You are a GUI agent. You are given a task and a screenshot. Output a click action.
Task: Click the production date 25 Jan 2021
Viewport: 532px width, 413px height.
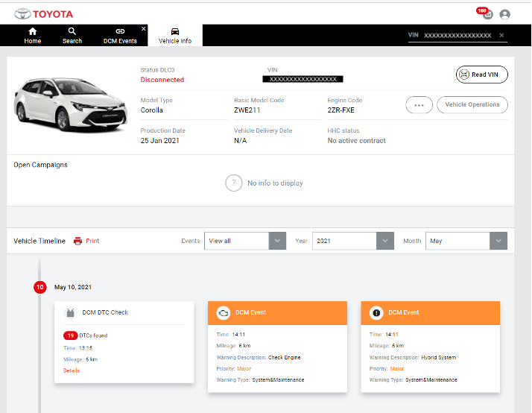point(159,140)
